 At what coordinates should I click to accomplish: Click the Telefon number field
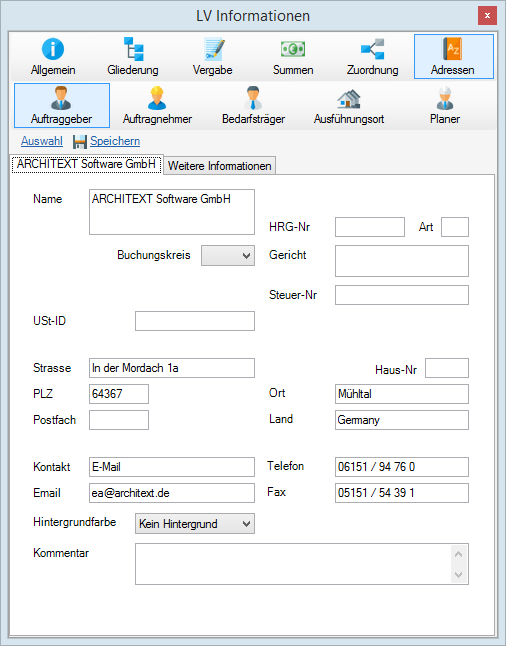402,467
